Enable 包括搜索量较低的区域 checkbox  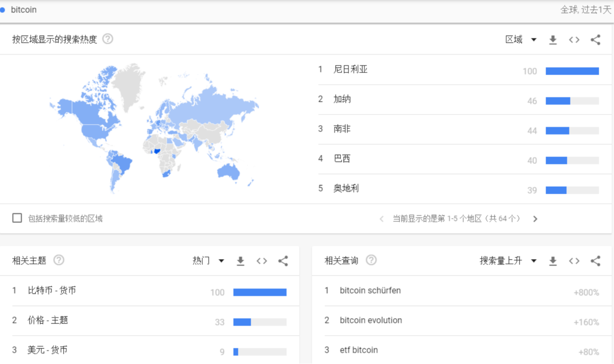point(17,218)
